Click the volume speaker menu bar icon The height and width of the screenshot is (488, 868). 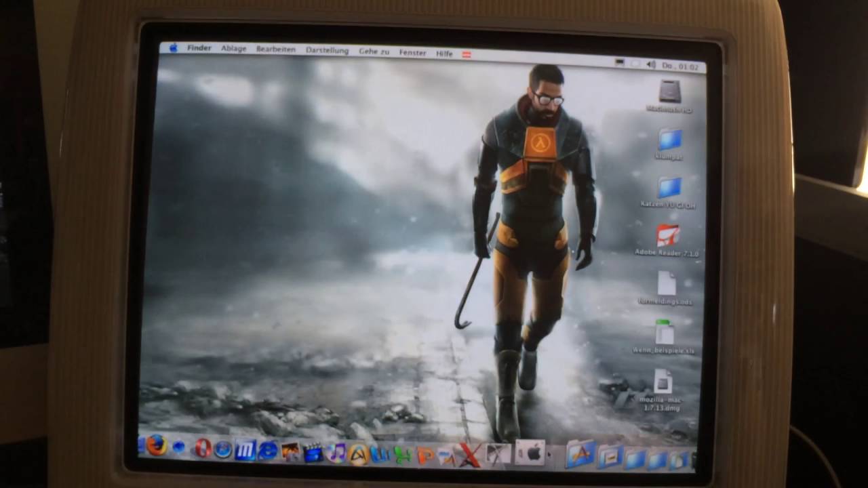[651, 64]
